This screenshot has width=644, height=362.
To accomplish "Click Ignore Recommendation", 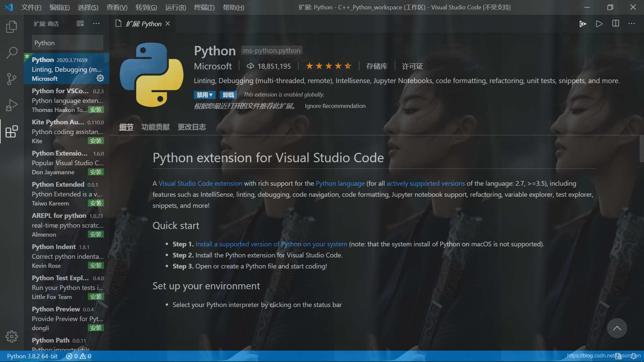I will click(335, 106).
